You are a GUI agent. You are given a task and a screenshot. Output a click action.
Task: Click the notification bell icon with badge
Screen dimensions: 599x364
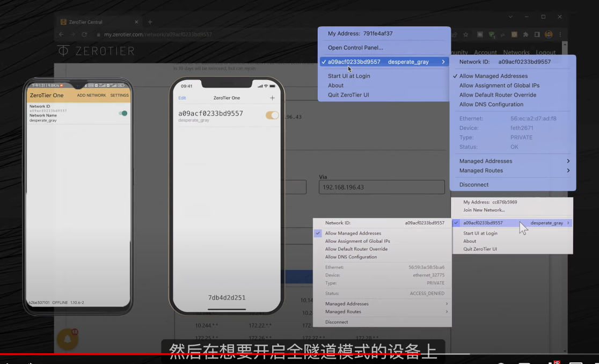(68, 339)
